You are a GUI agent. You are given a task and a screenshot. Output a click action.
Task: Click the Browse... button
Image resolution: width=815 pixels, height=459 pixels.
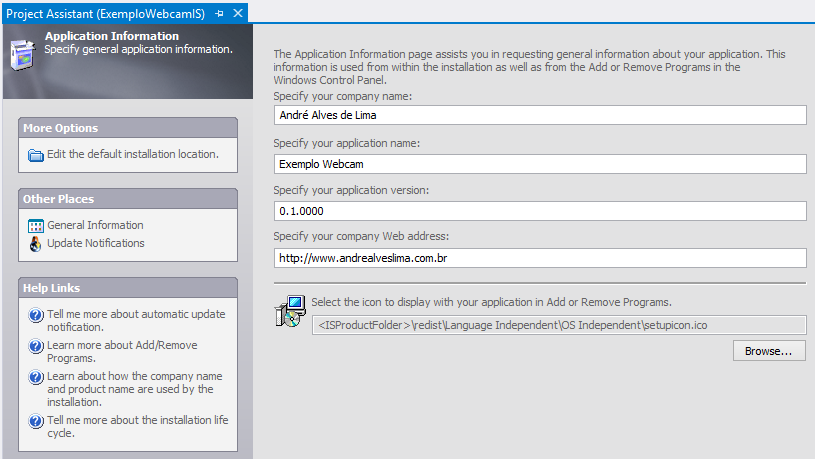(769, 351)
